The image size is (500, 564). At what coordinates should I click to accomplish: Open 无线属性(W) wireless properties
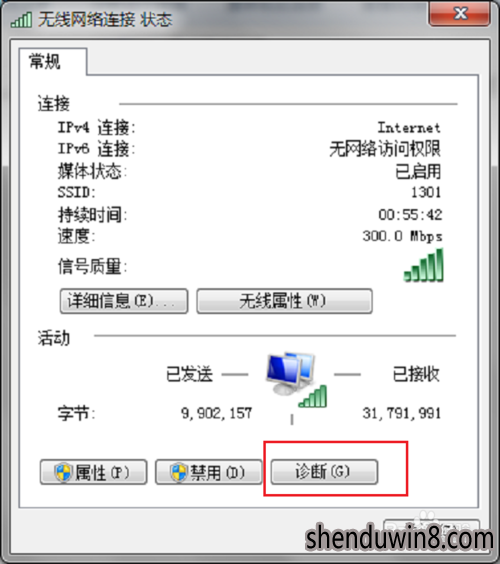pos(285,301)
